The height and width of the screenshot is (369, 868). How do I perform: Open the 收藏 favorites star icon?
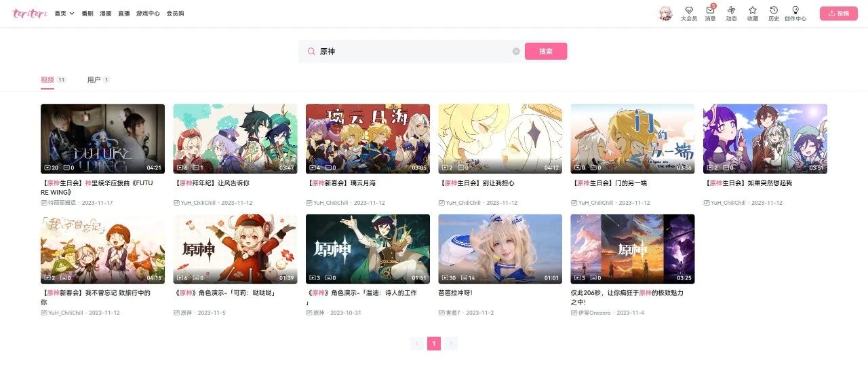tap(753, 10)
